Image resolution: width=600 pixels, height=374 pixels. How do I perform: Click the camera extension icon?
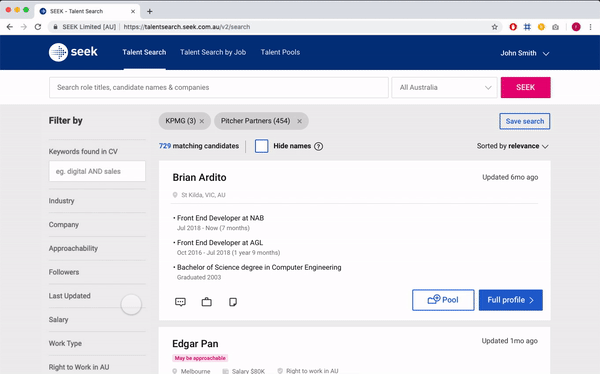555,27
